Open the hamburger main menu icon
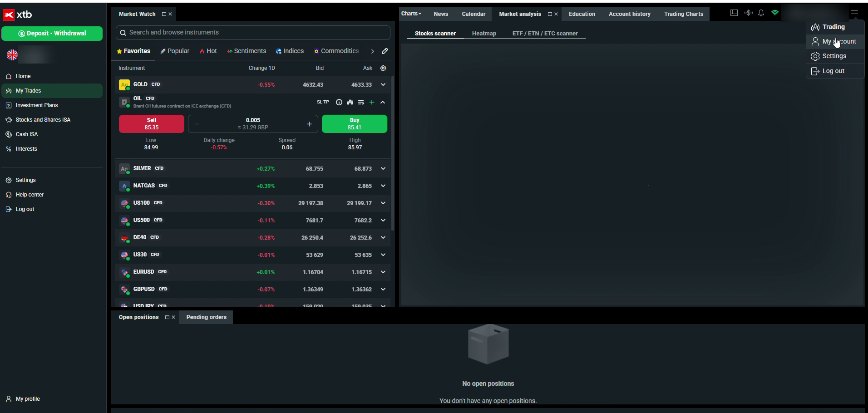 pyautogui.click(x=854, y=13)
